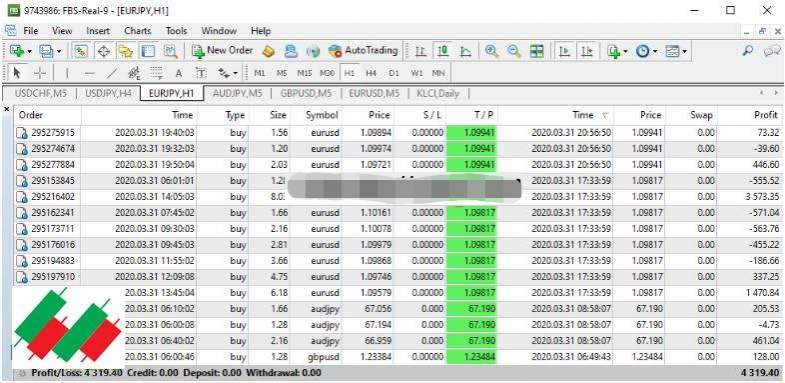Switch to the GBPUSD,M5 chart tab
Screen dimensions: 785x383
[x=306, y=93]
